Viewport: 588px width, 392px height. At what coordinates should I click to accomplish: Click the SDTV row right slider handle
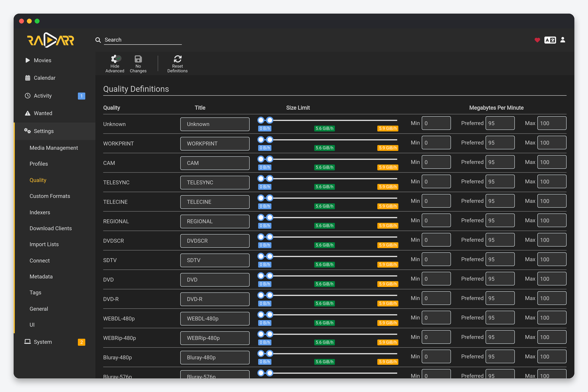tap(270, 256)
